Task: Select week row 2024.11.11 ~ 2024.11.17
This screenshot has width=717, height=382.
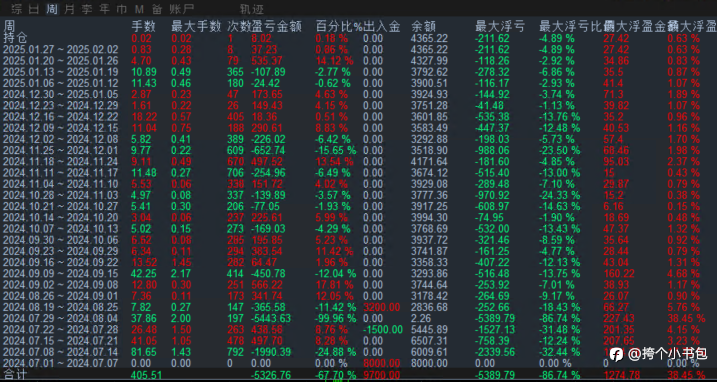Action: point(60,172)
